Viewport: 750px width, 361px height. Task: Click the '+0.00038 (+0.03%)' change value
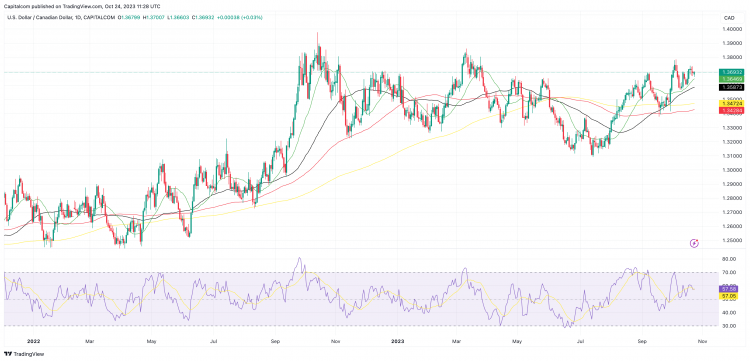[x=240, y=17]
